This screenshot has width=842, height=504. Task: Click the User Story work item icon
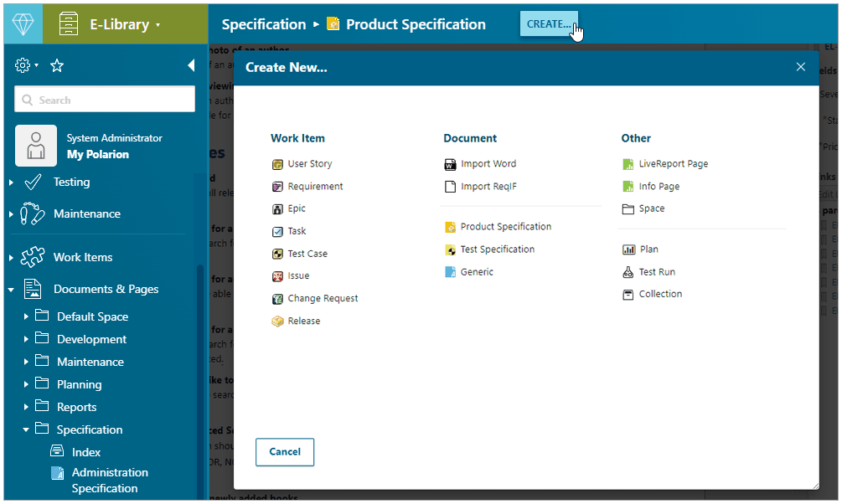(x=277, y=164)
